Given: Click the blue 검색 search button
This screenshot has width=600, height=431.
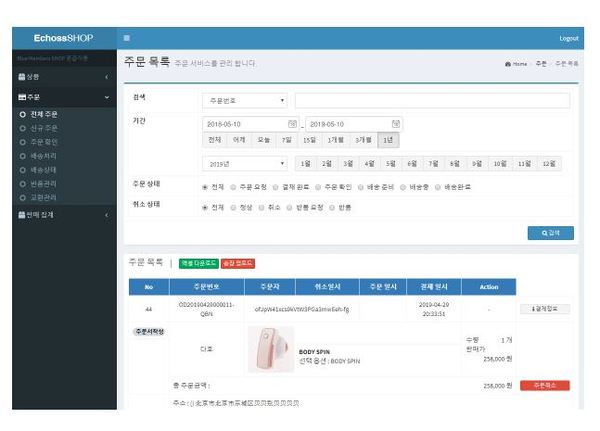Looking at the screenshot, I should (x=551, y=233).
